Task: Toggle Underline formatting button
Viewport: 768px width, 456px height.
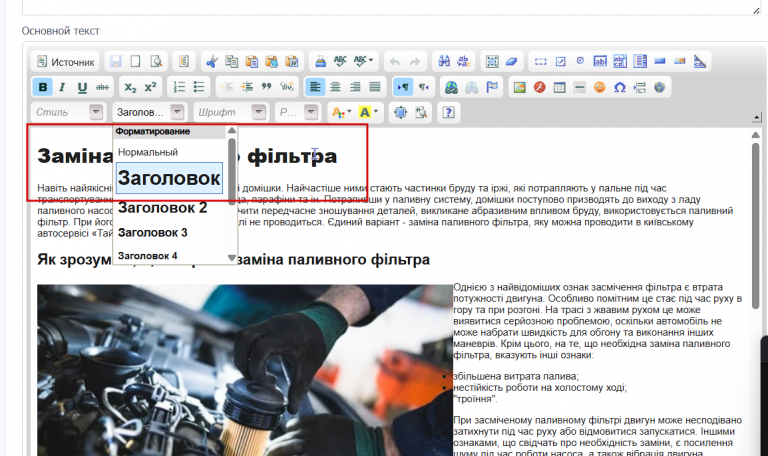Action: [82, 87]
